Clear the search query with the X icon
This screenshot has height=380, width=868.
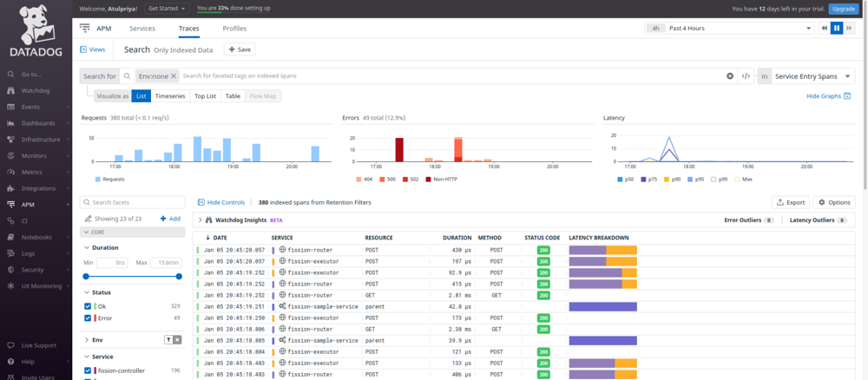click(730, 76)
